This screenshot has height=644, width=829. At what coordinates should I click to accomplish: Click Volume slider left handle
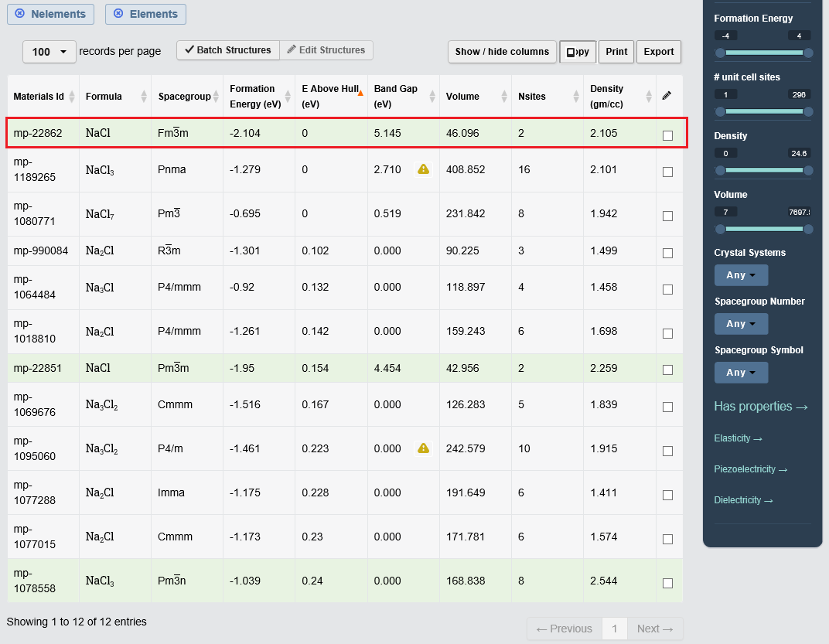click(x=719, y=229)
